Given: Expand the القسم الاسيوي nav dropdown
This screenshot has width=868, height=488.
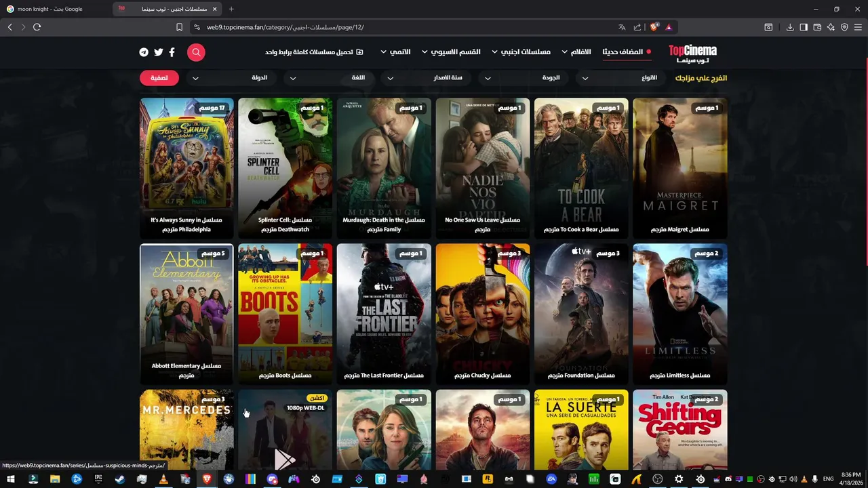Looking at the screenshot, I should (x=451, y=52).
